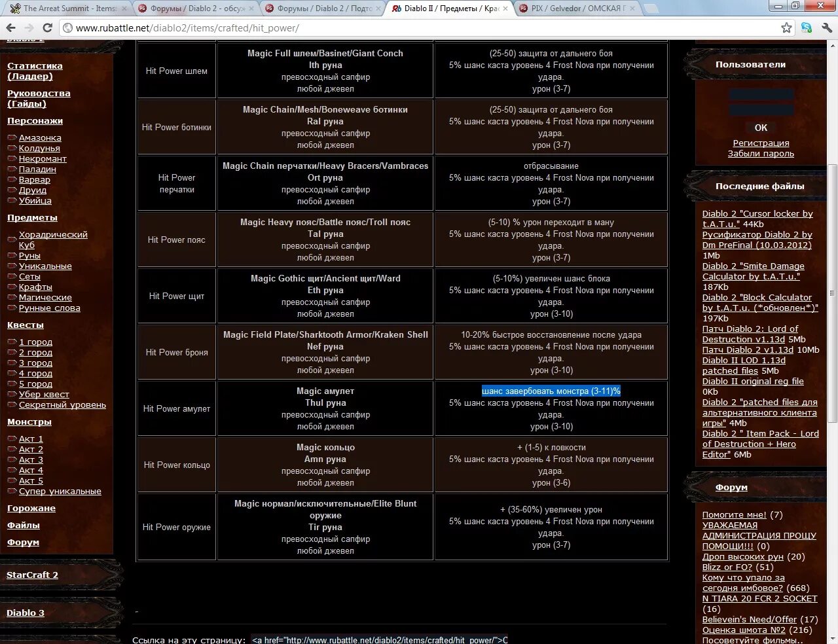This screenshot has width=838, height=644.
Task: Close the PIX / Gelvedor tab
Action: coord(632,9)
